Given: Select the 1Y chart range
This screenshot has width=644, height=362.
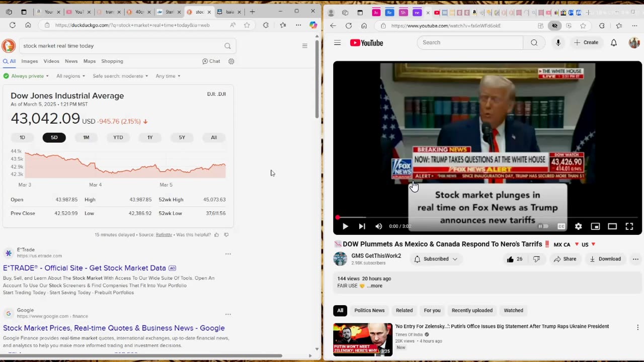Looking at the screenshot, I should [x=150, y=137].
